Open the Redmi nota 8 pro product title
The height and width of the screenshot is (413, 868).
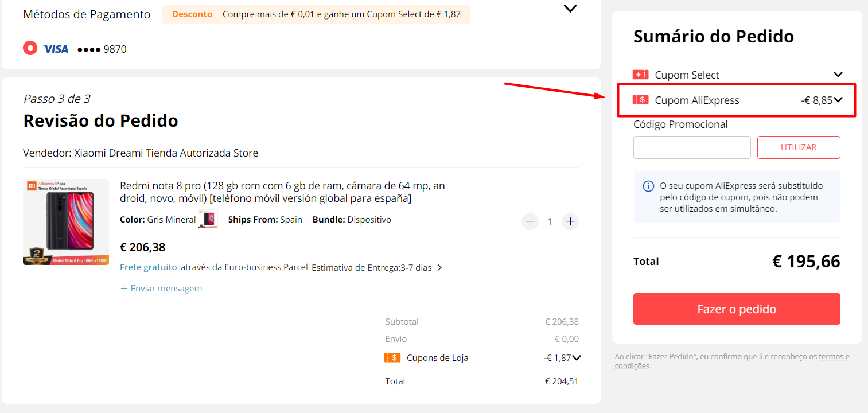tap(282, 192)
